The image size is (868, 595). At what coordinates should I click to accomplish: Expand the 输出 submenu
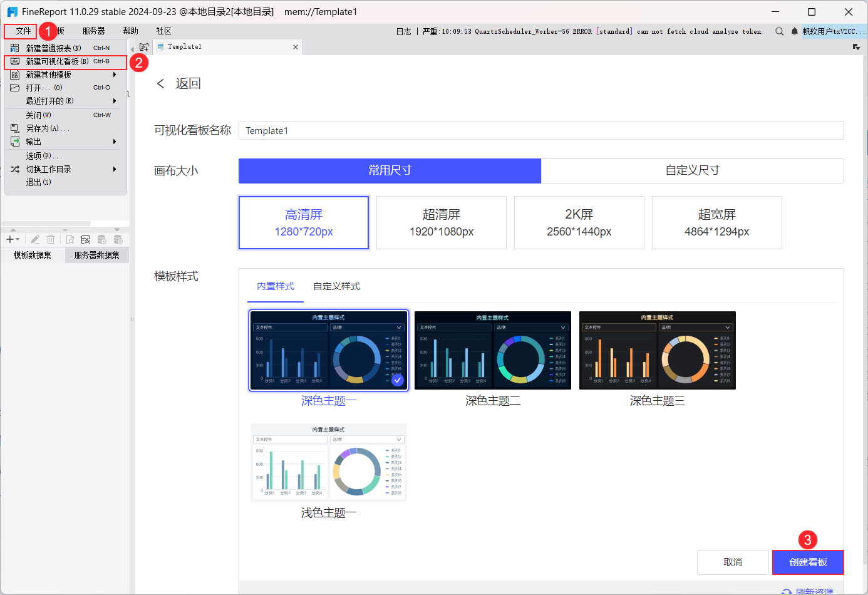point(66,142)
